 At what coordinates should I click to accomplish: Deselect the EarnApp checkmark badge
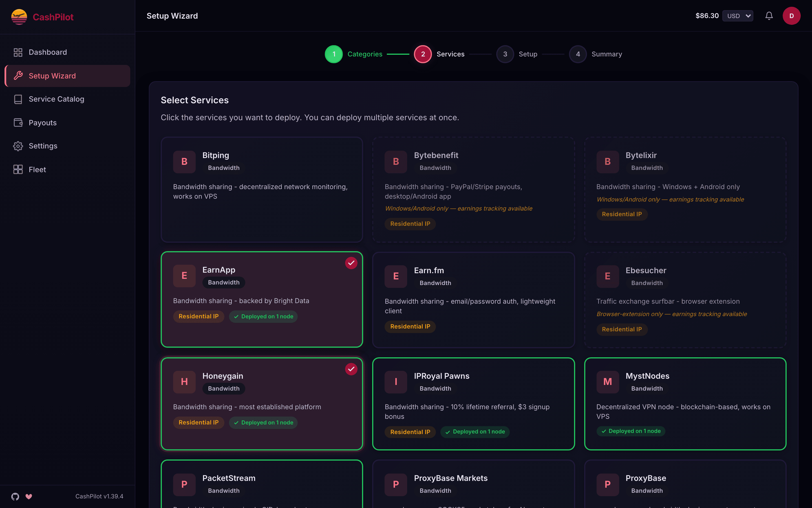tap(351, 263)
